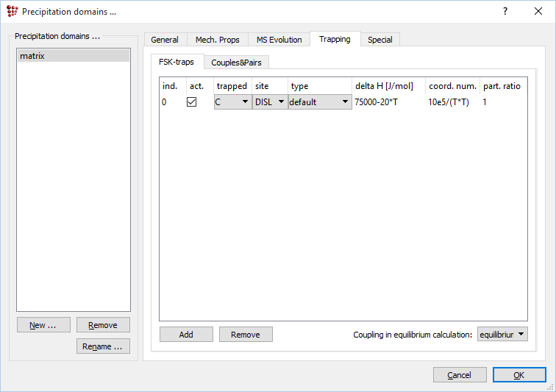Screen dimensions: 556x392
Task: Click the delta H value 75000-20*T
Action: tap(376, 102)
